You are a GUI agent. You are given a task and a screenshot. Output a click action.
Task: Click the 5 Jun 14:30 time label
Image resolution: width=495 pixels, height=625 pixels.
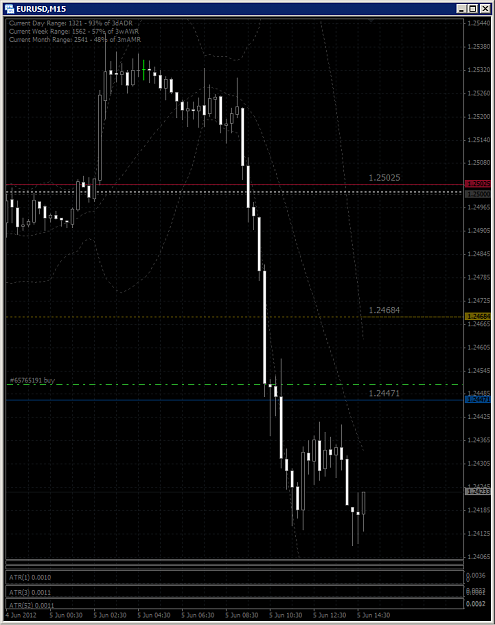(373, 615)
